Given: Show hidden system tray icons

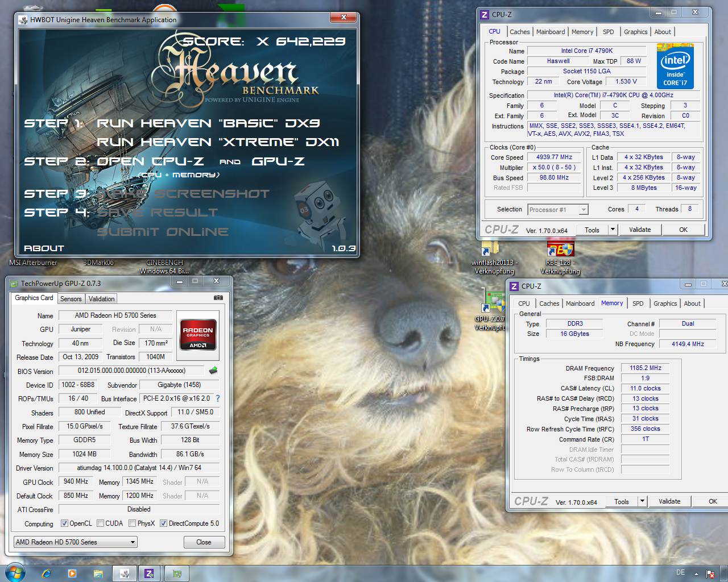Looking at the screenshot, I should coord(696,573).
